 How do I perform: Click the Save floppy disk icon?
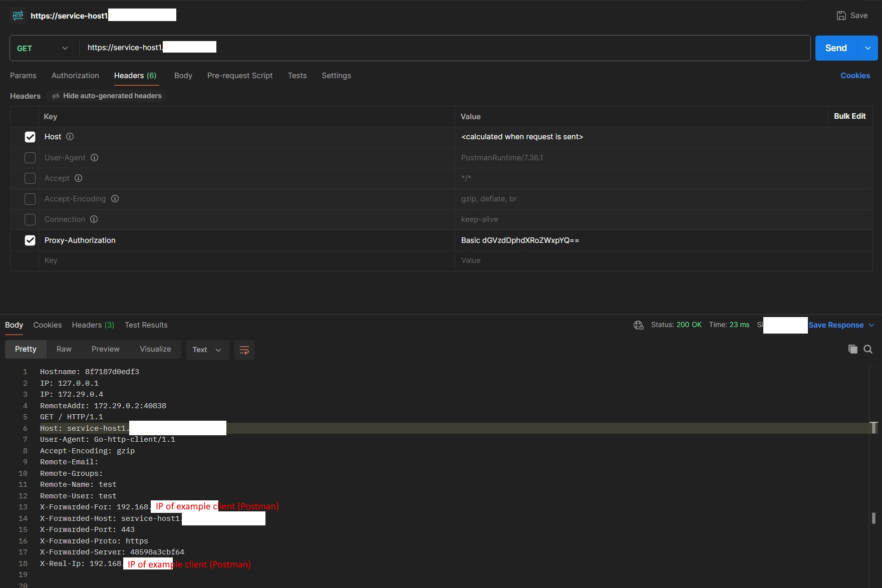(841, 16)
